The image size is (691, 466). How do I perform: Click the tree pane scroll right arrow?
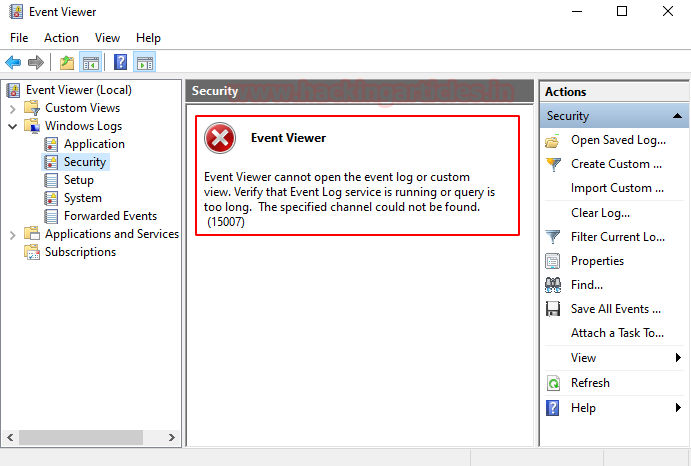pyautogui.click(x=172, y=437)
